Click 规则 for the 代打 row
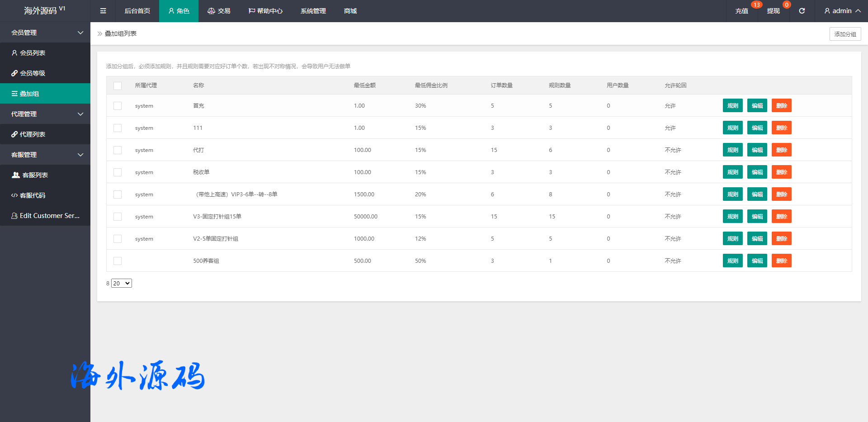Image resolution: width=868 pixels, height=422 pixels. coord(732,150)
